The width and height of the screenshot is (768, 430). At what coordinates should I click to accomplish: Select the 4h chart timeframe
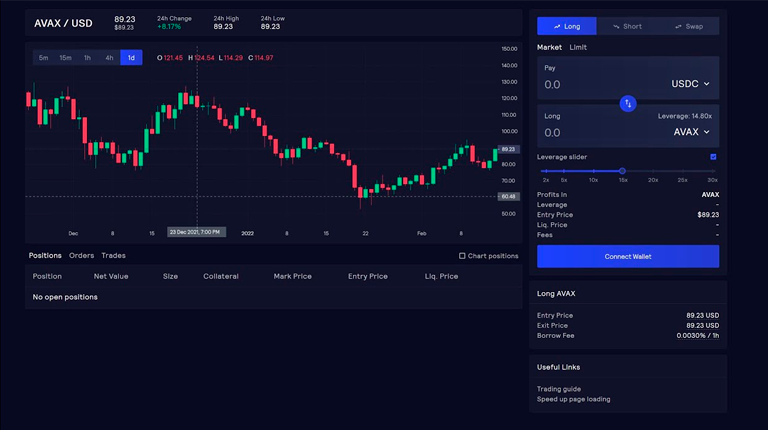109,58
